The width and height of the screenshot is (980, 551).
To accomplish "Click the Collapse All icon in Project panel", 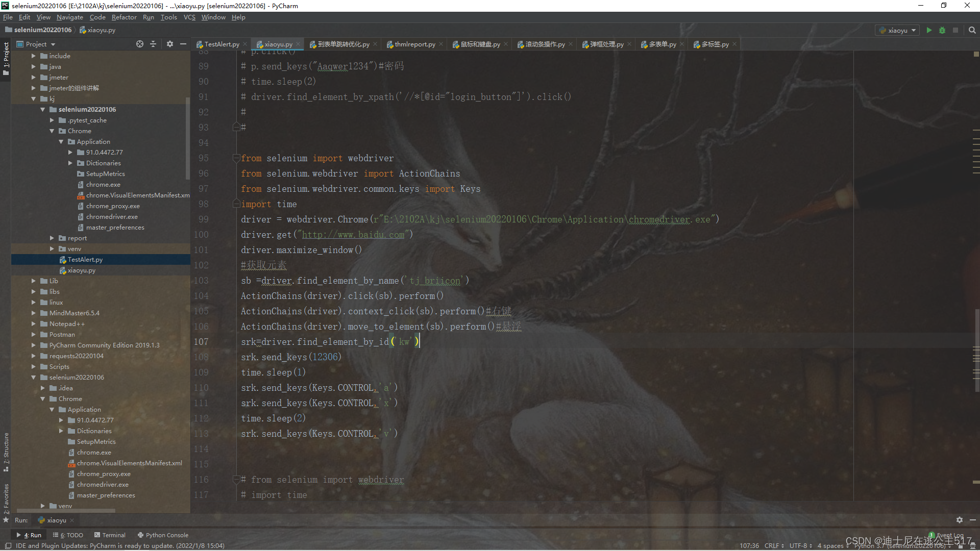I will point(153,44).
